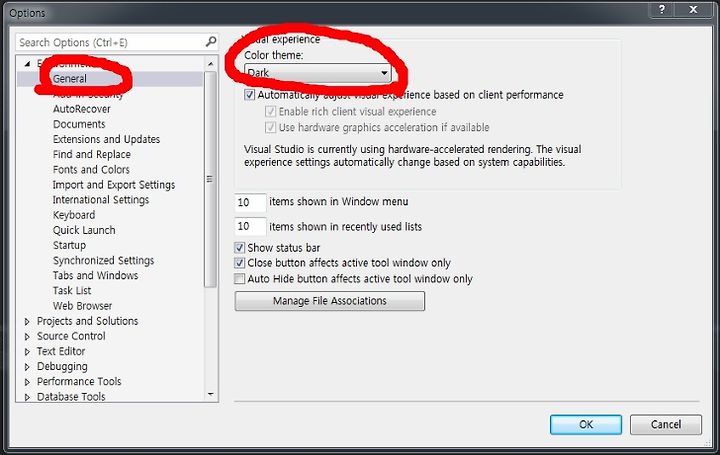Select the Performance Tools label
This screenshot has height=455, width=720.
(79, 382)
